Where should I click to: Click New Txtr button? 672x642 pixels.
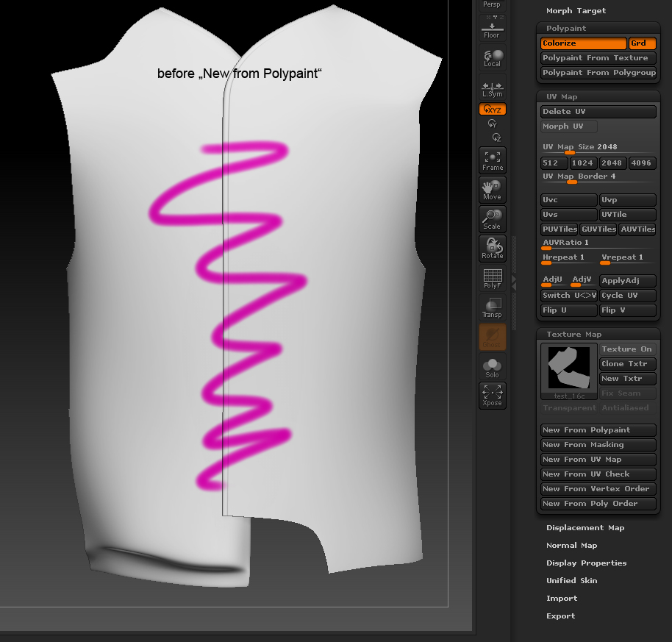point(627,379)
